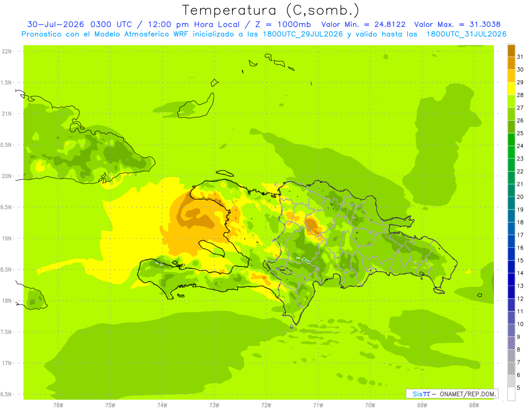Click the '70W' longitude axis label

click(370, 405)
